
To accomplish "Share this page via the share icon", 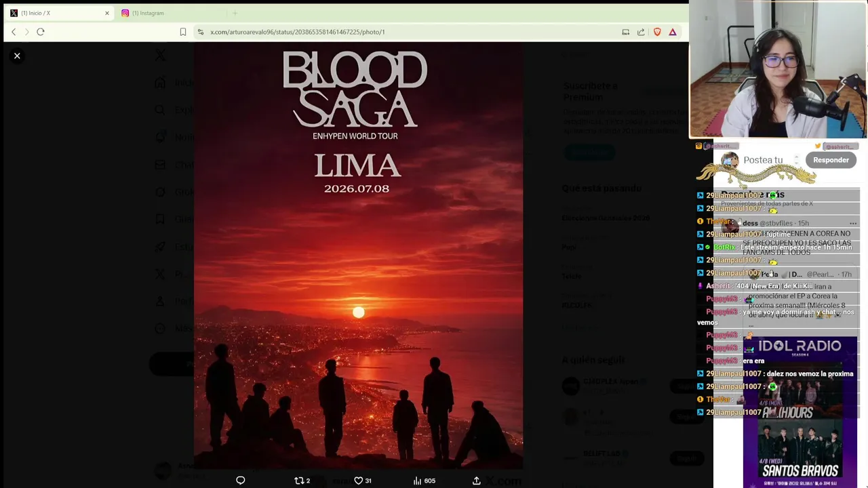I will 641,32.
